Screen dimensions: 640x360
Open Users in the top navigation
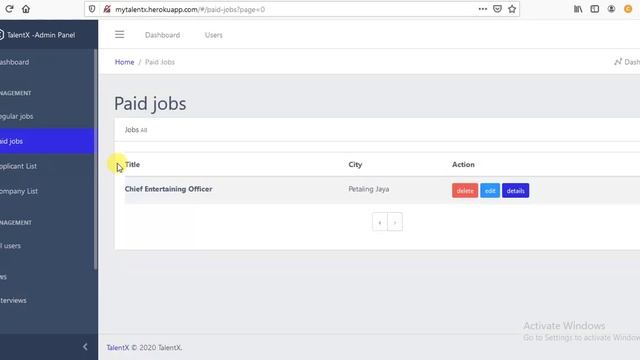(213, 35)
